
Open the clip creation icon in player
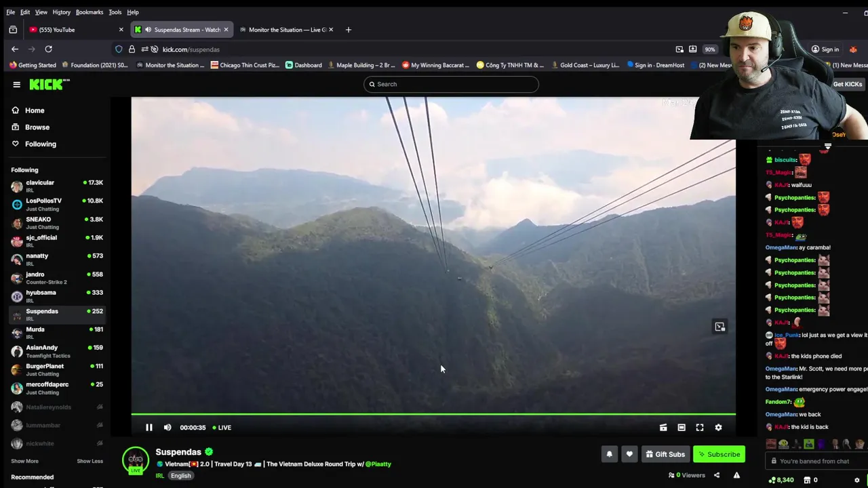[x=663, y=428]
